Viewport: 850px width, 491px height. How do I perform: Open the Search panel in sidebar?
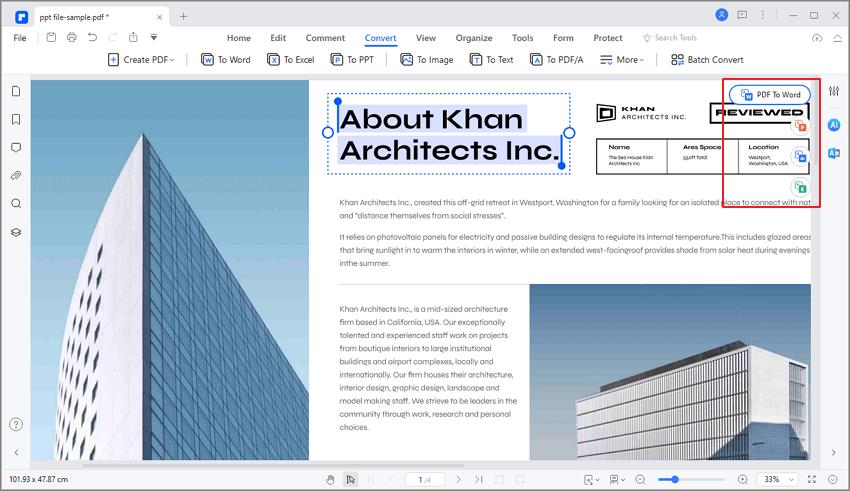(16, 203)
